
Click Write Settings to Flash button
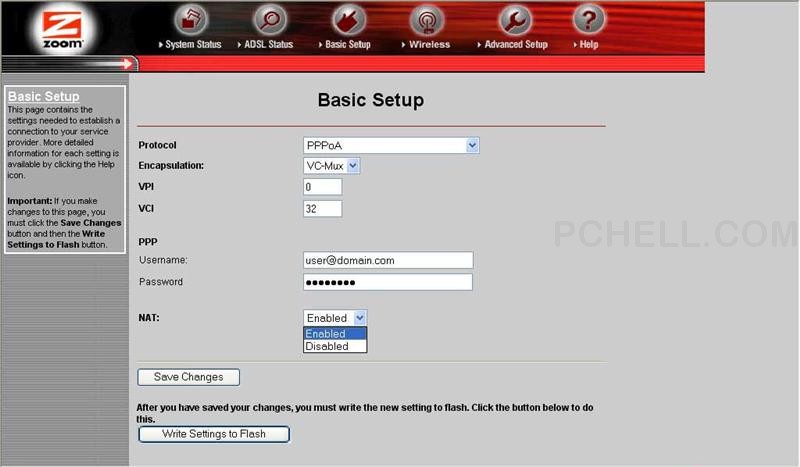click(213, 434)
